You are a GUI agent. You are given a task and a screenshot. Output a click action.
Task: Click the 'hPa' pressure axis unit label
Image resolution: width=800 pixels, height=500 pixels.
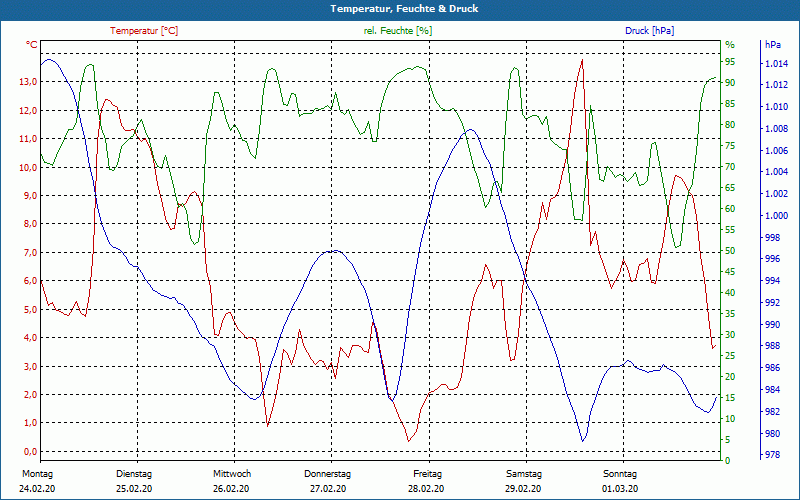tap(772, 45)
